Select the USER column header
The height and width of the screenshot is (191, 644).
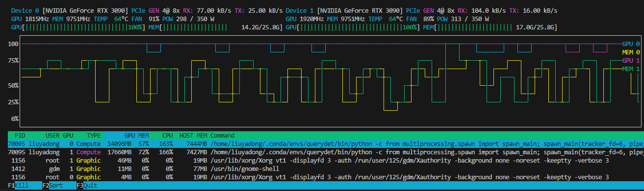click(52, 135)
